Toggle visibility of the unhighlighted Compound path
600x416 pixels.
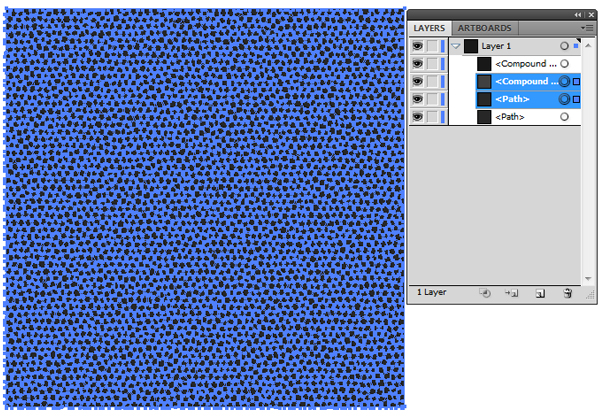(x=417, y=64)
